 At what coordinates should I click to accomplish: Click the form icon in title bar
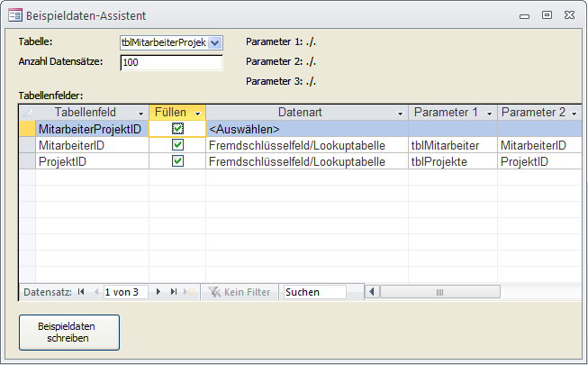(x=15, y=15)
